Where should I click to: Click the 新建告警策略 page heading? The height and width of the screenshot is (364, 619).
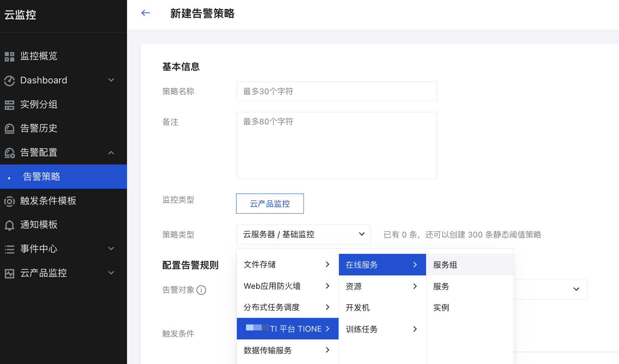coord(202,13)
